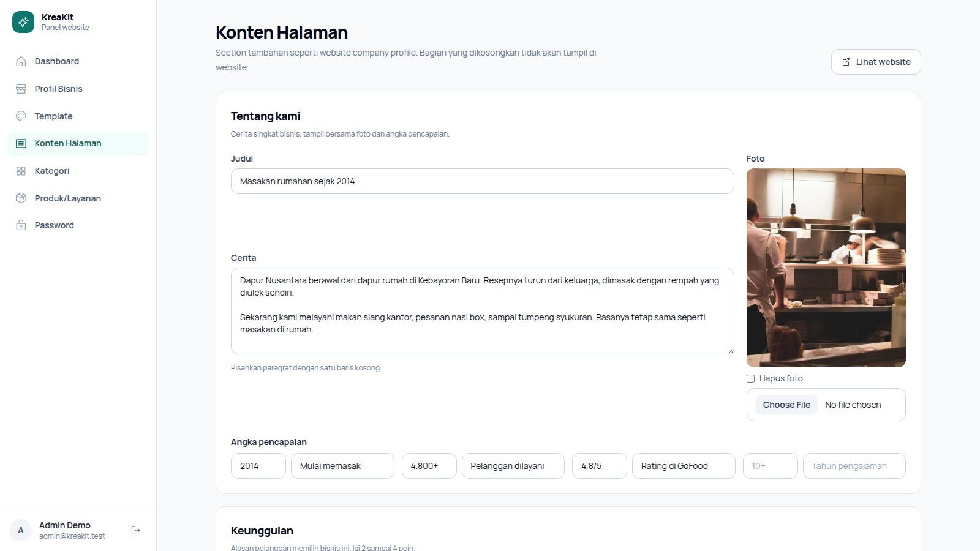
Task: Click the achievement value field showing 2014
Action: pyautogui.click(x=258, y=466)
